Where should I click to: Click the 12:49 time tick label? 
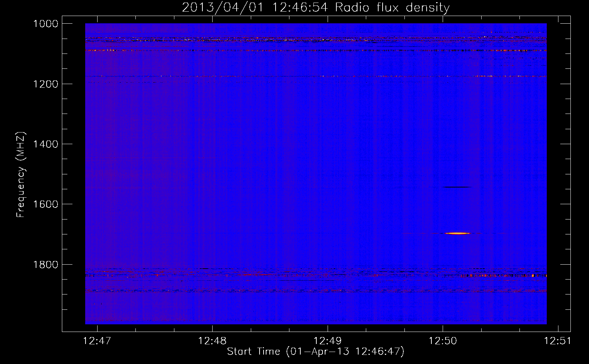pyautogui.click(x=328, y=341)
